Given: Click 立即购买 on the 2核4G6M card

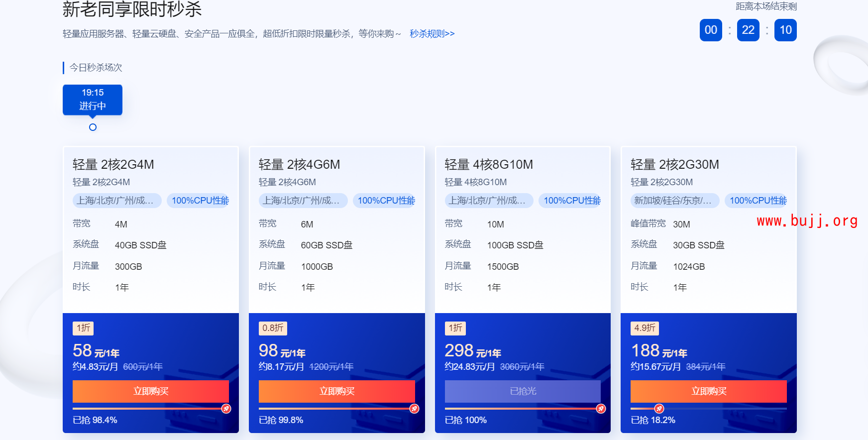Looking at the screenshot, I should point(337,391).
